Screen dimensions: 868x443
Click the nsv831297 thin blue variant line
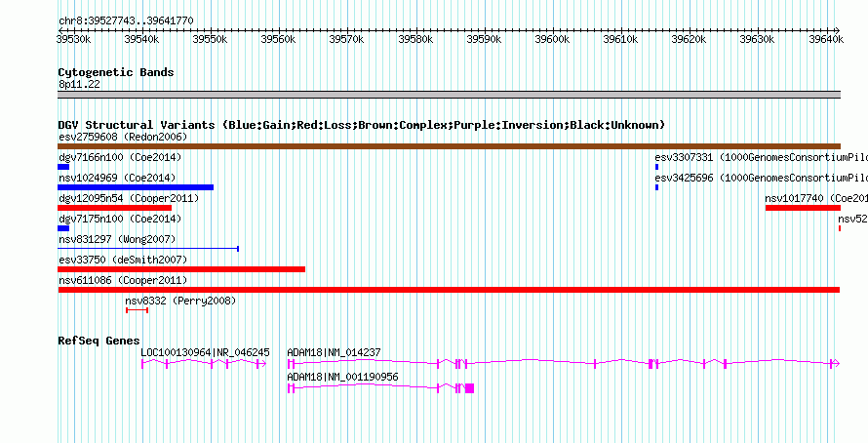point(148,249)
